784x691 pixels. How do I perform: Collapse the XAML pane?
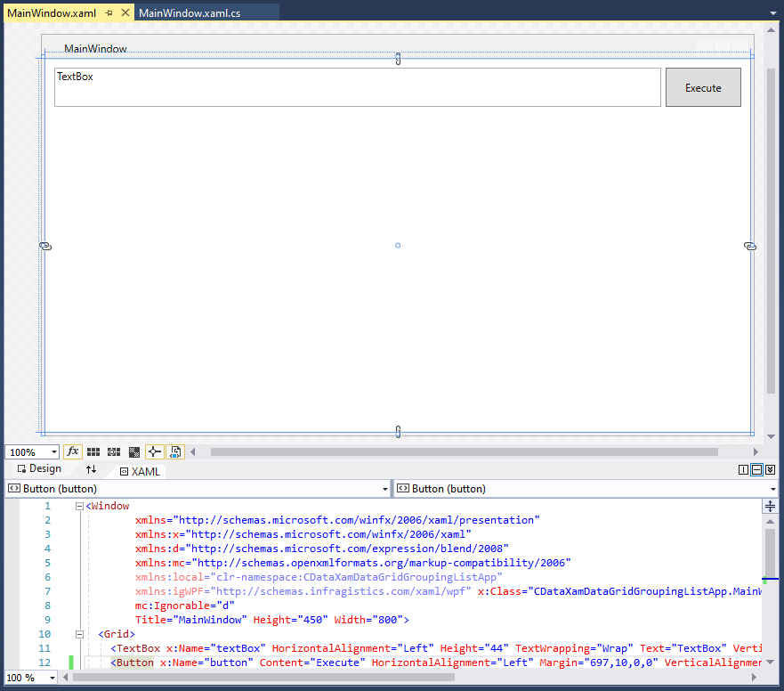point(770,470)
